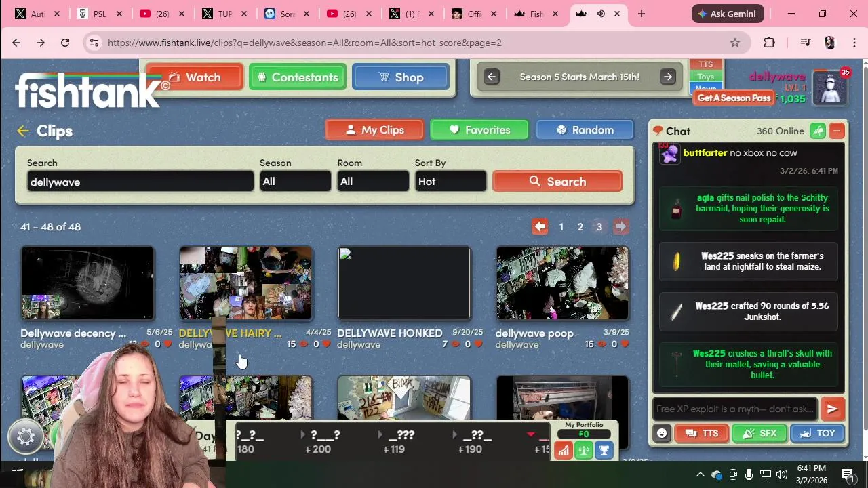Focus the clip Search text field
This screenshot has width=868, height=488.
pos(140,182)
